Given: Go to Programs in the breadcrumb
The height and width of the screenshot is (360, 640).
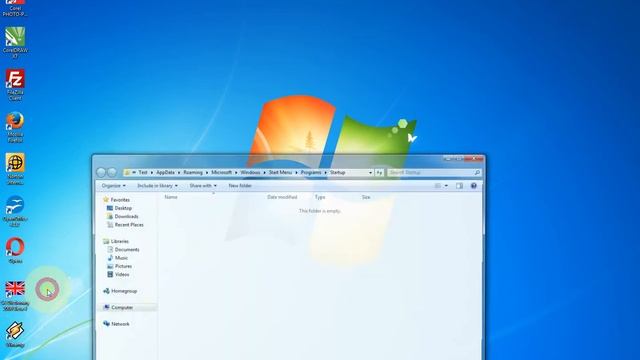Looking at the screenshot, I should click(311, 173).
